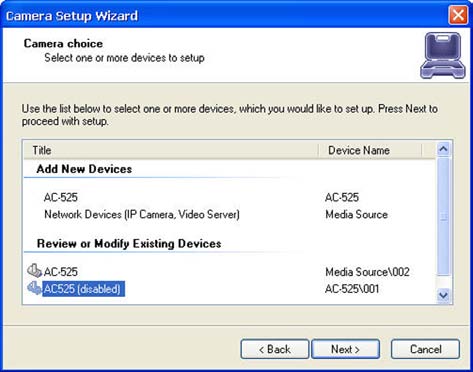Click scroll down arrow of device list
The height and width of the screenshot is (372, 473).
click(x=443, y=295)
